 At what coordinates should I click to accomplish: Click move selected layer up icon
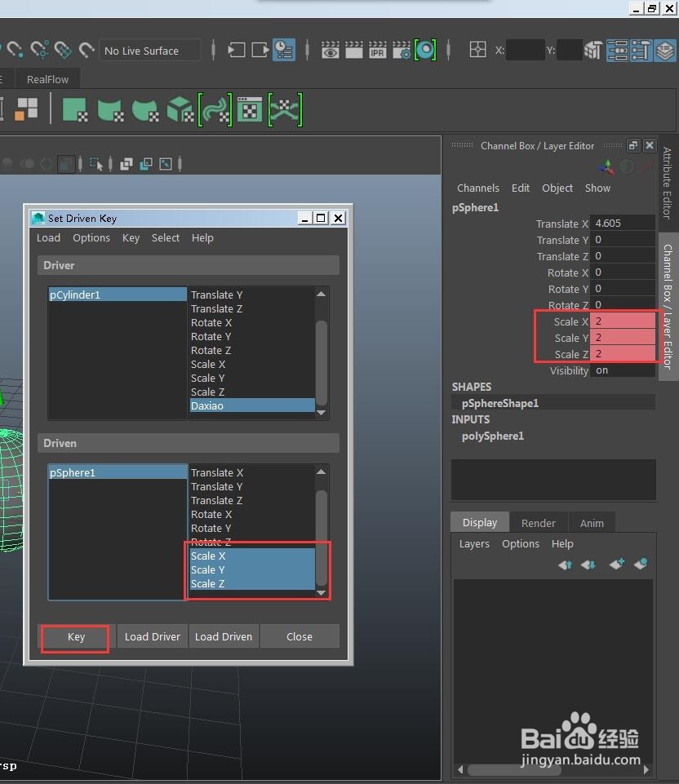(x=565, y=565)
